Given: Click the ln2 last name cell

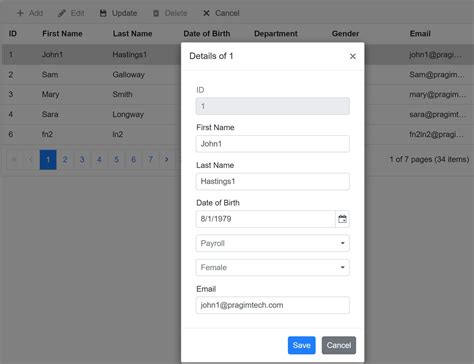Looking at the screenshot, I should click(118, 134).
